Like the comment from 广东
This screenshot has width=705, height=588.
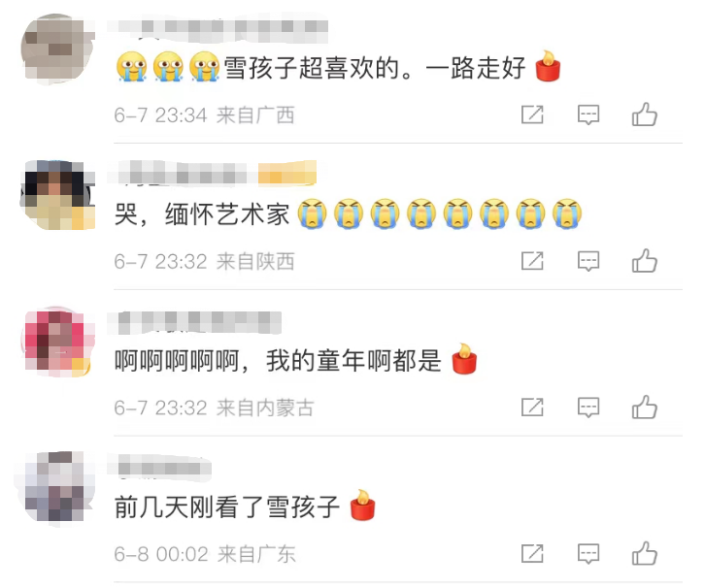(x=644, y=554)
